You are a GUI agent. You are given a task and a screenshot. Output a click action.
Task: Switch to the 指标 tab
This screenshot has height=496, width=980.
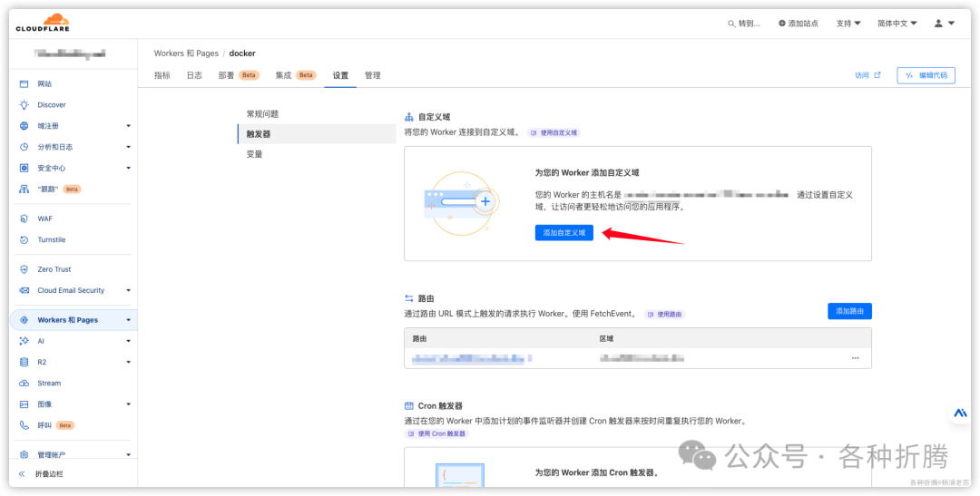162,75
